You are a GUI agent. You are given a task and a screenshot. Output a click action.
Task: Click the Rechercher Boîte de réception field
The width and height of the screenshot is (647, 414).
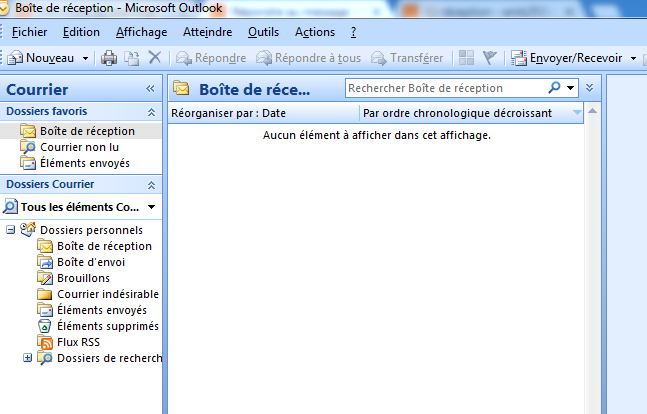click(x=446, y=88)
